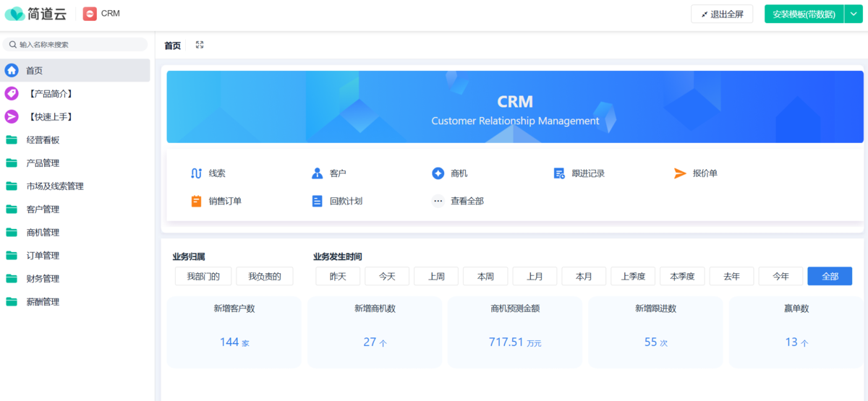This screenshot has height=401, width=868.
Task: Open the 回款计划 payment plan document icon
Action: point(317,201)
